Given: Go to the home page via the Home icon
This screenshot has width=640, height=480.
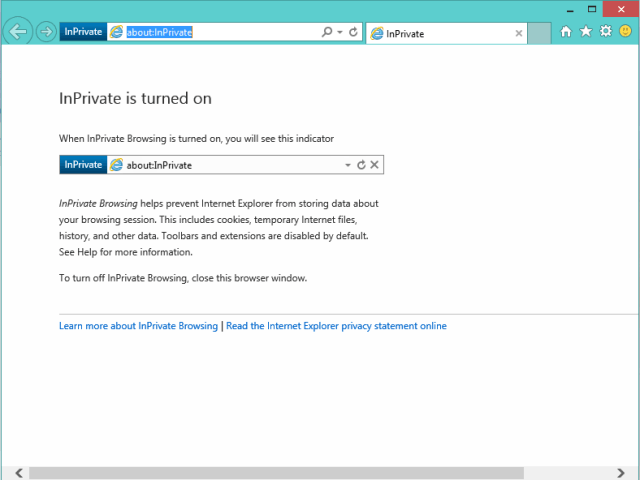Looking at the screenshot, I should 566,31.
